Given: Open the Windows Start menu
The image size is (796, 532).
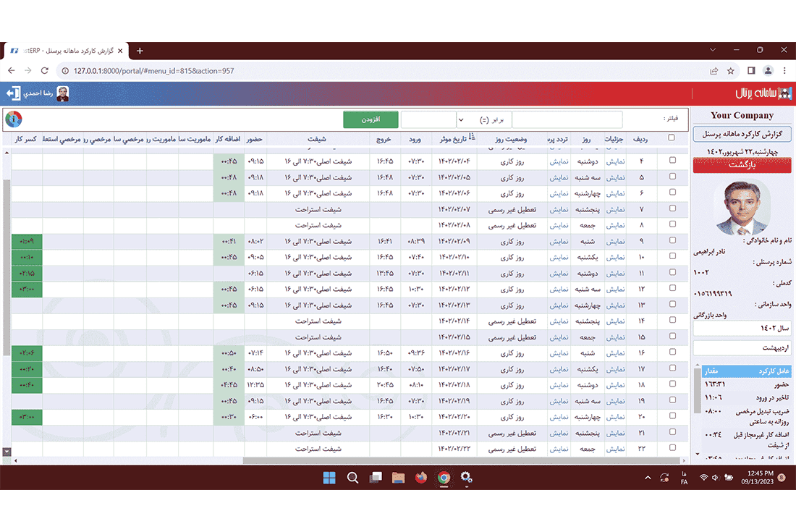Looking at the screenshot, I should 329,478.
